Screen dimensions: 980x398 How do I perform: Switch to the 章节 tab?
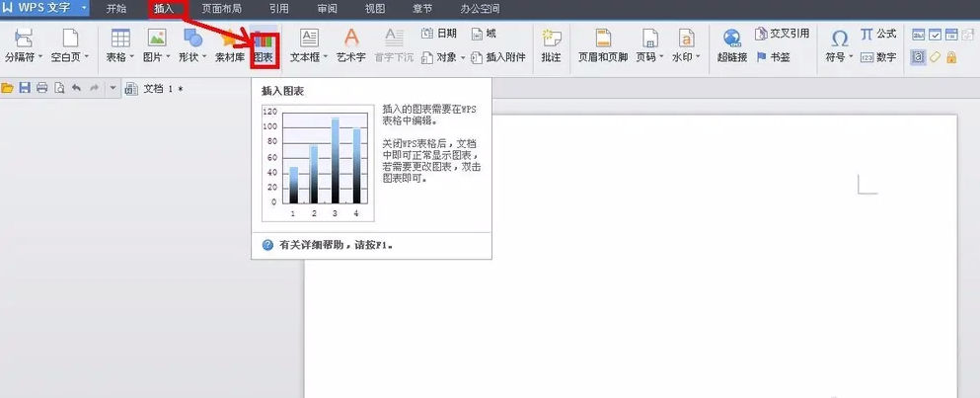click(422, 9)
